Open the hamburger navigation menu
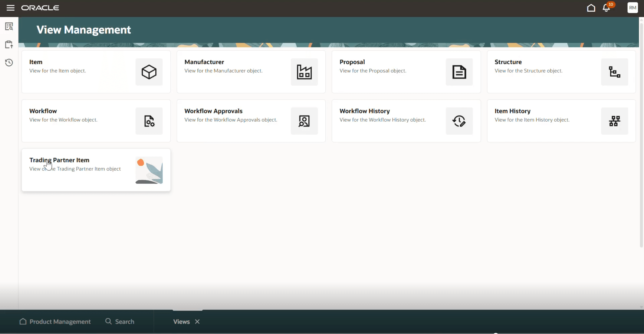 coord(10,8)
